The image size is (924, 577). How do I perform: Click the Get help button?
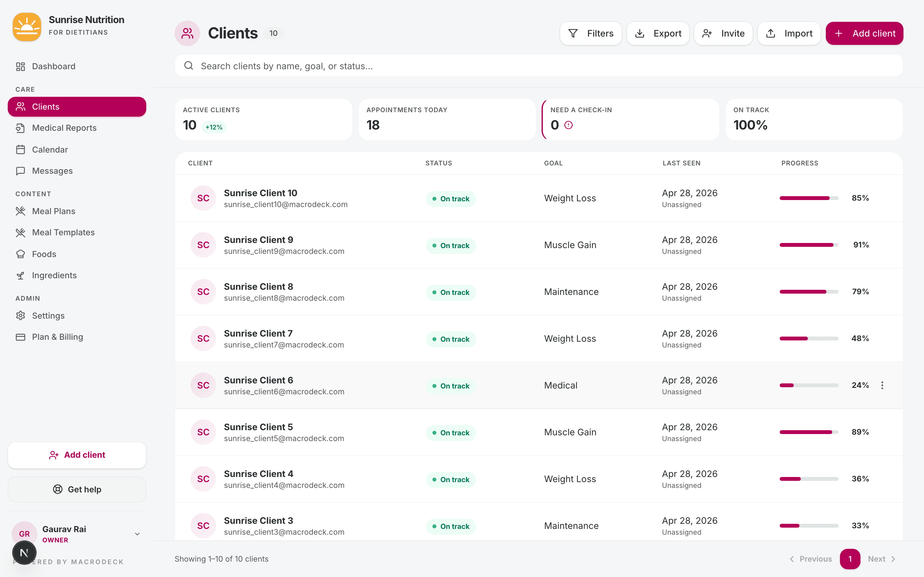click(76, 489)
